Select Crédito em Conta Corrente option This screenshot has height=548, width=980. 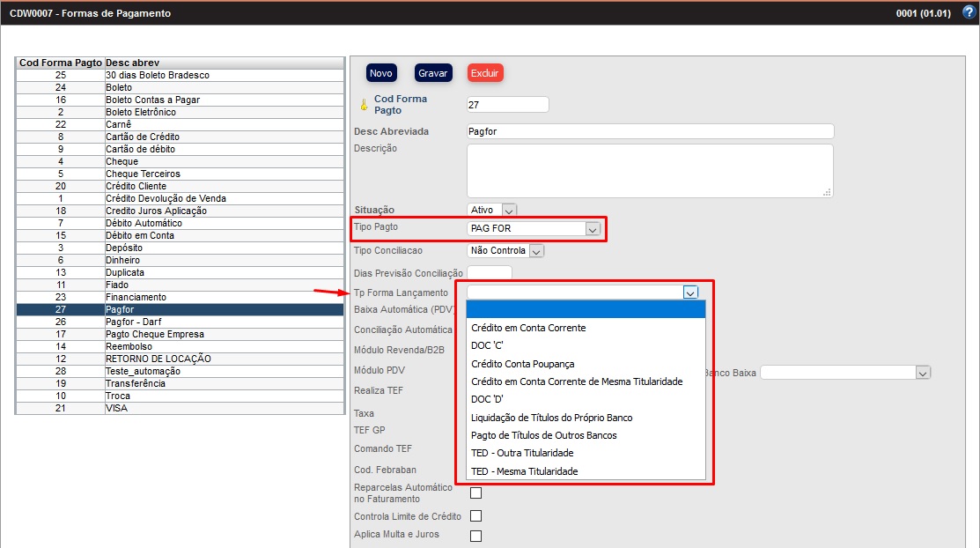click(528, 328)
